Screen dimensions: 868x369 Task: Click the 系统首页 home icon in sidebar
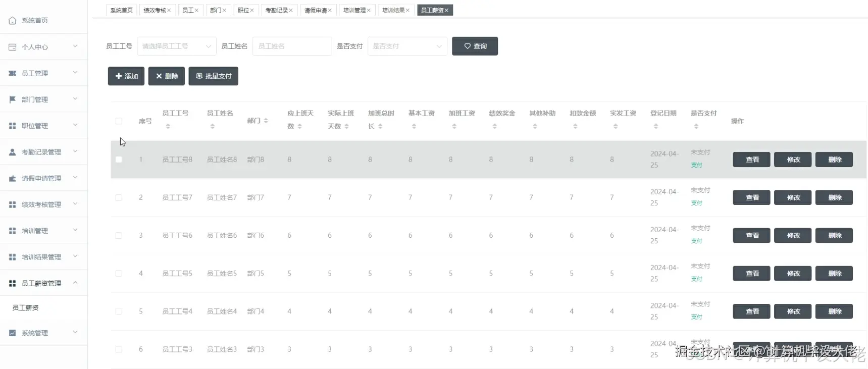point(13,21)
